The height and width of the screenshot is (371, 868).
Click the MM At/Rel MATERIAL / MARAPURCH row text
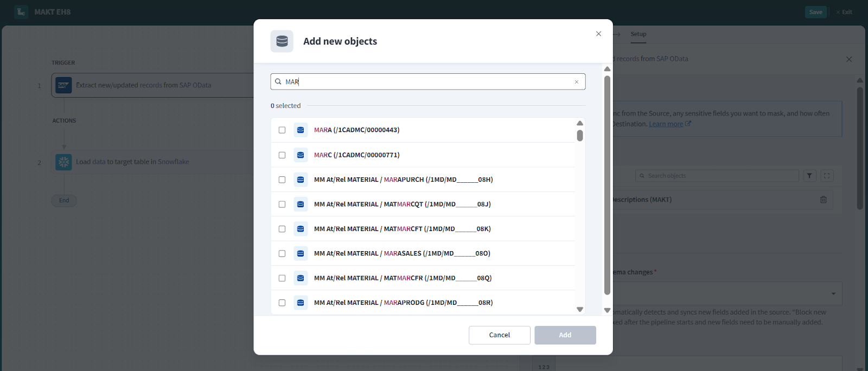[404, 180]
